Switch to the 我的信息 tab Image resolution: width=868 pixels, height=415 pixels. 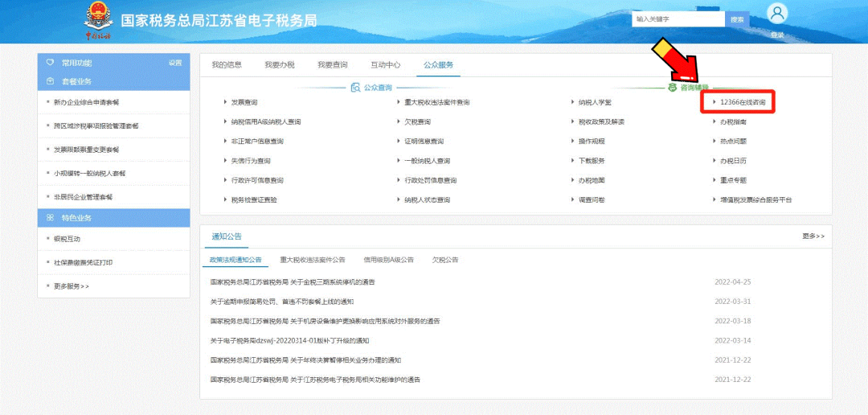click(227, 65)
